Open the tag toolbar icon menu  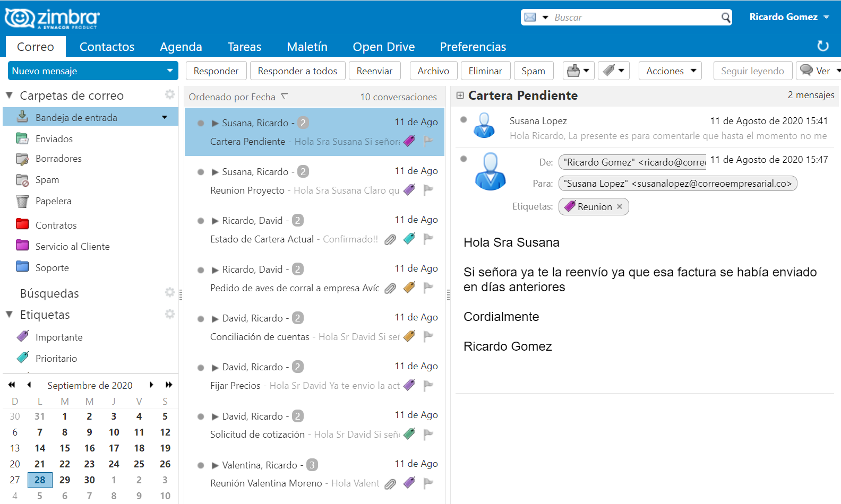tap(613, 71)
